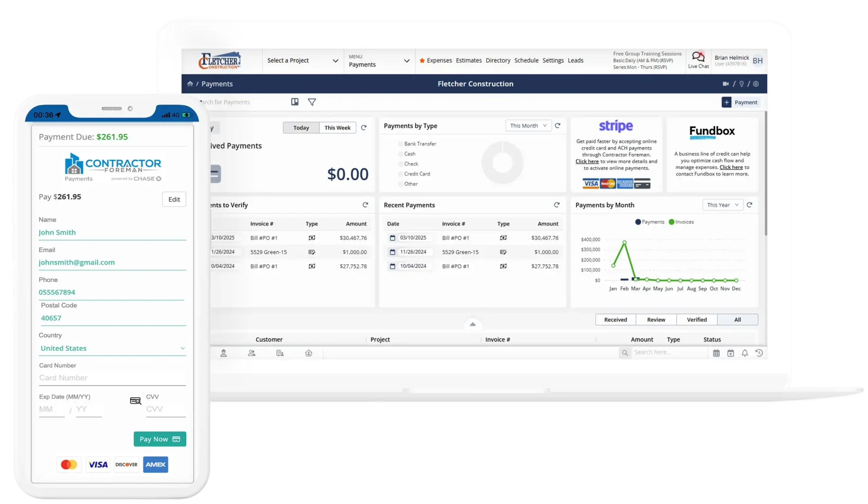Toggle the split-panel layout icon near search
The width and height of the screenshot is (868, 504).
coord(295,102)
